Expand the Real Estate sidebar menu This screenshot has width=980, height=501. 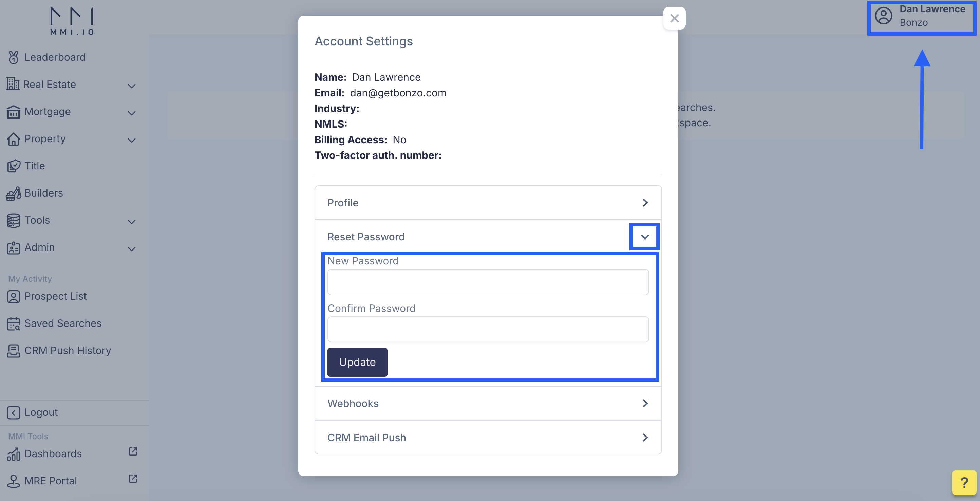pyautogui.click(x=72, y=85)
